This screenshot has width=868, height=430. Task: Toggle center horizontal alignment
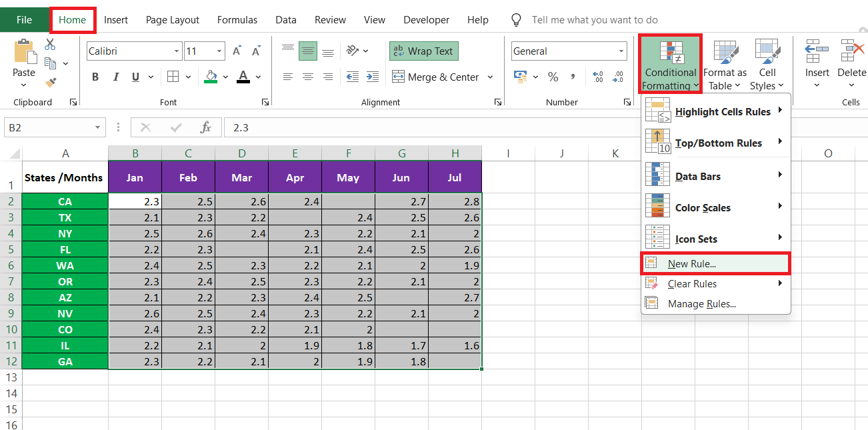[308, 77]
